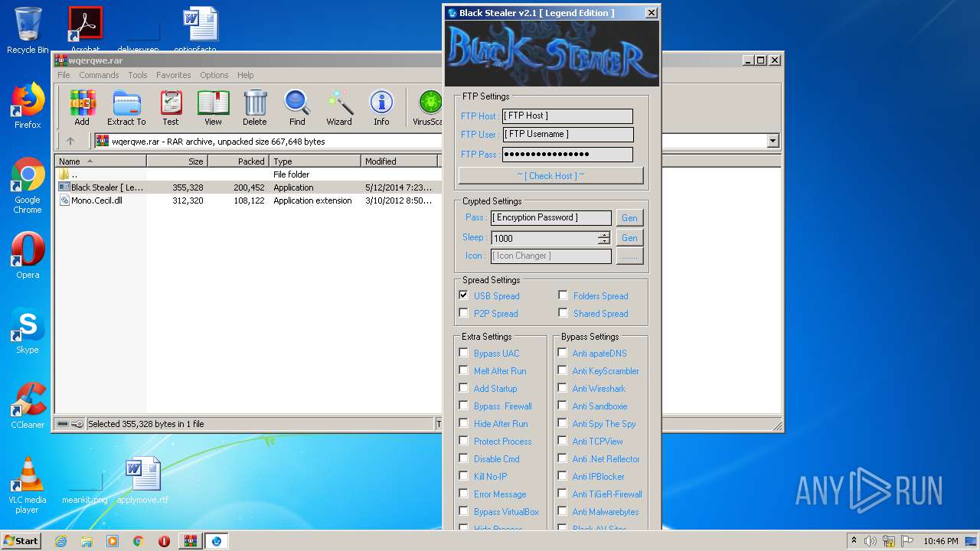This screenshot has width=980, height=551.
Task: Click in the FTP Host field
Action: coord(567,116)
